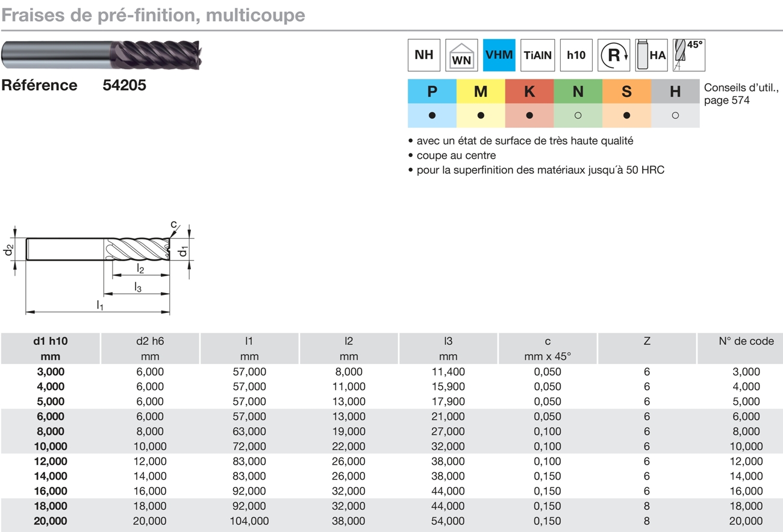Screen dimensions: 783x532
Task: Select d1 value 3,000 in first column
Action: tap(50, 371)
